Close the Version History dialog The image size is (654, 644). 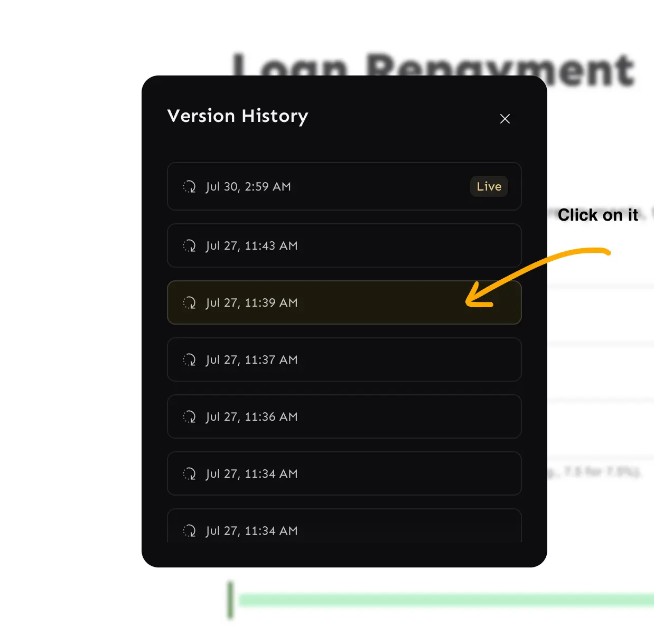pyautogui.click(x=504, y=119)
